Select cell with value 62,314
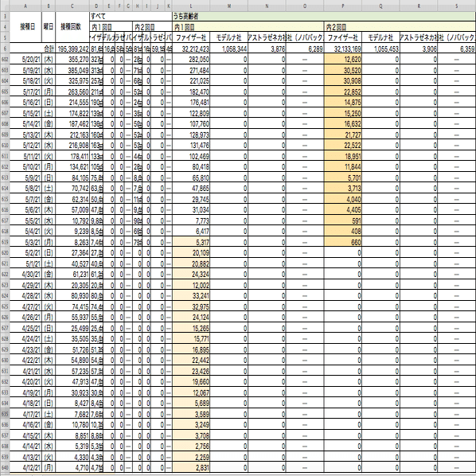The image size is (476, 476). click(72, 199)
